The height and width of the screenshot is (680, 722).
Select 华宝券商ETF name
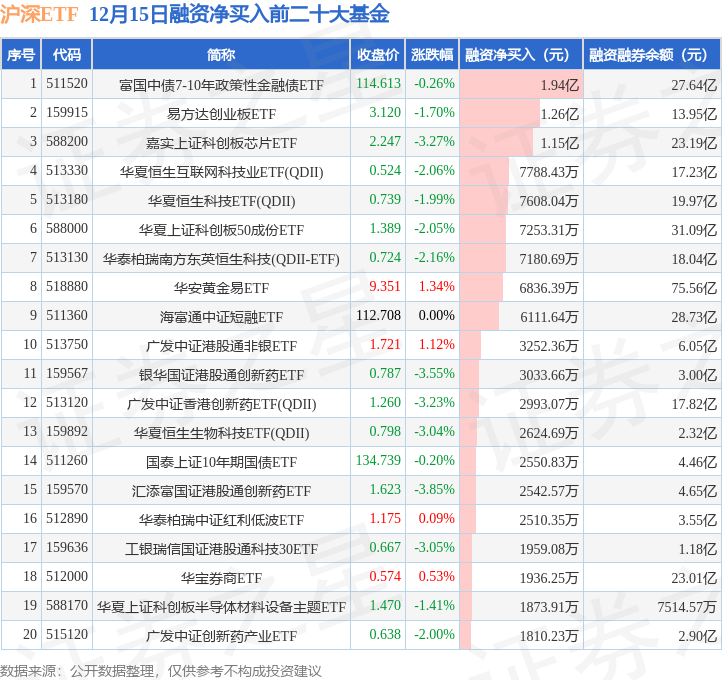click(x=221, y=578)
